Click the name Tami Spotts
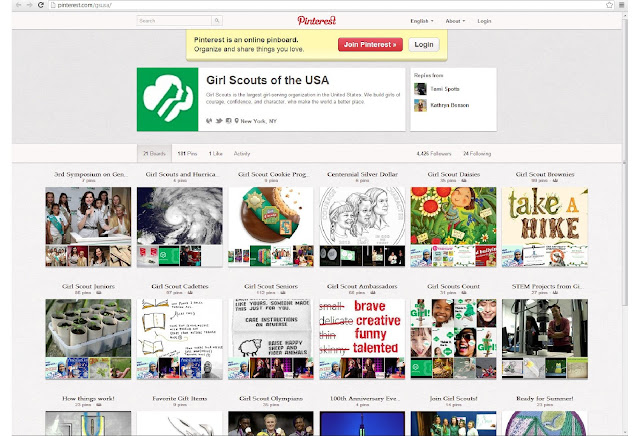This screenshot has height=436, width=640. pyautogui.click(x=445, y=89)
